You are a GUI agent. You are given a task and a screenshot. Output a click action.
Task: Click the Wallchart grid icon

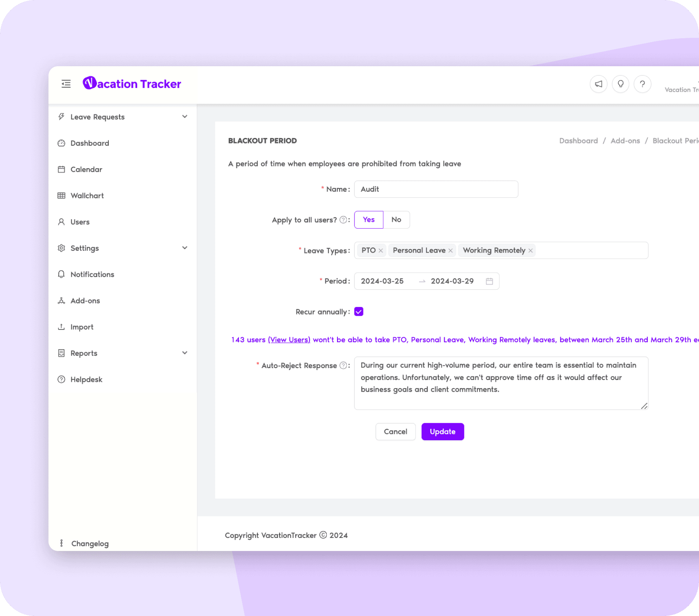pyautogui.click(x=61, y=195)
